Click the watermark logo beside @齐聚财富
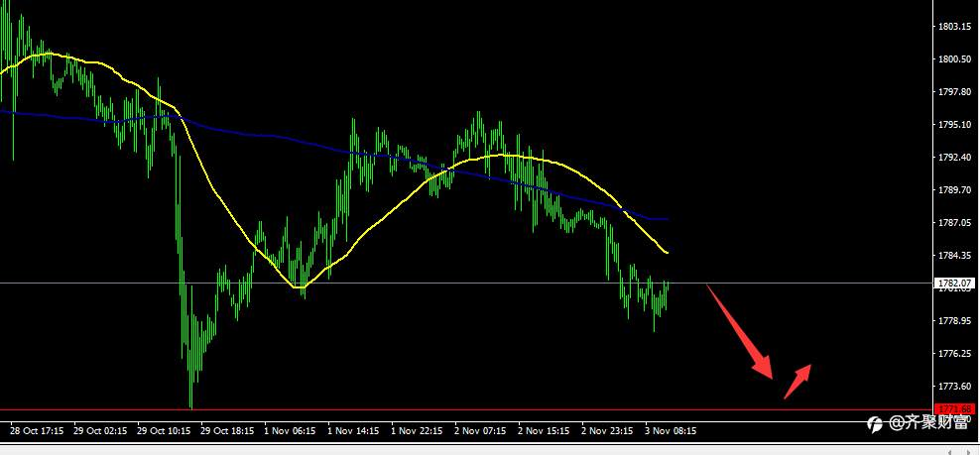Image resolution: width=980 pixels, height=455 pixels. [x=875, y=424]
